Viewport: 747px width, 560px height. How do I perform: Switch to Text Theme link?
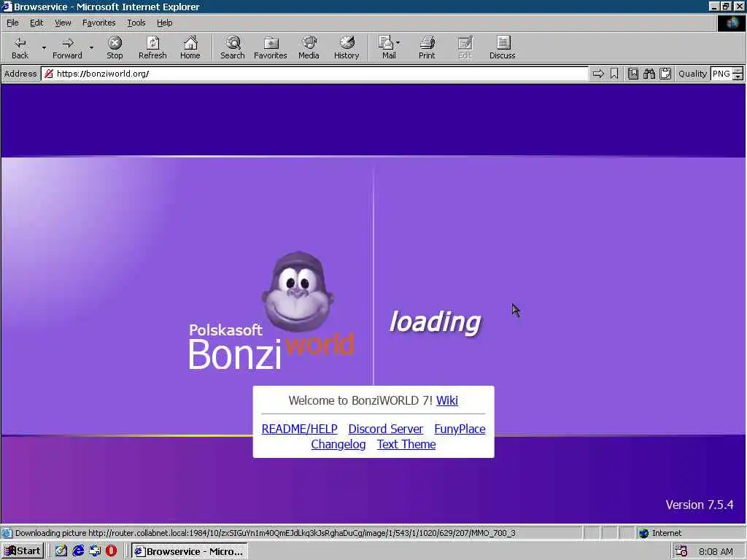tap(406, 444)
